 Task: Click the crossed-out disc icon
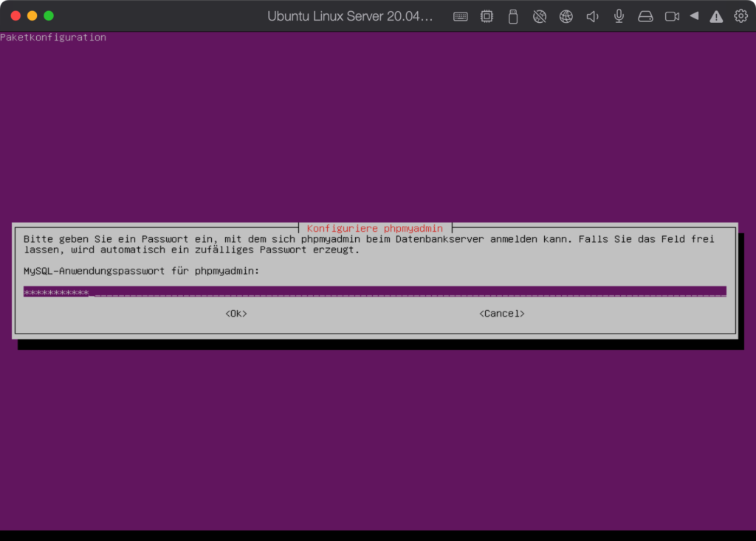click(540, 16)
